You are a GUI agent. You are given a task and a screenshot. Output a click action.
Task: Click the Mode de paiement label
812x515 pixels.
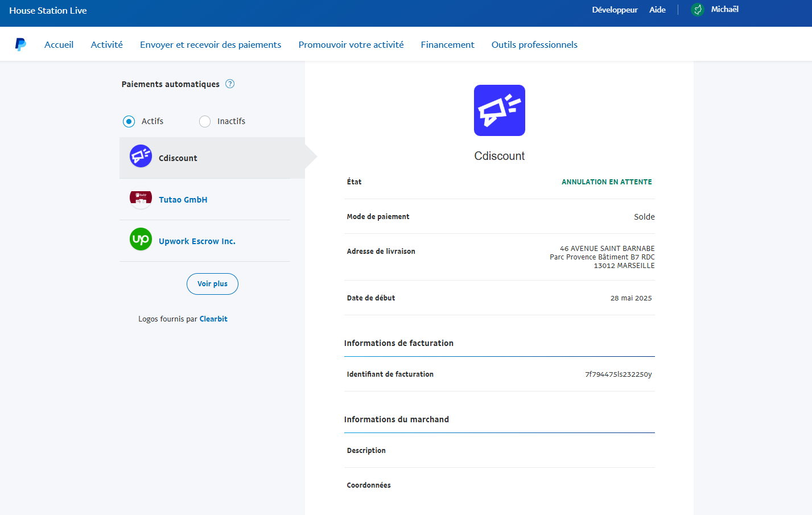coord(378,217)
